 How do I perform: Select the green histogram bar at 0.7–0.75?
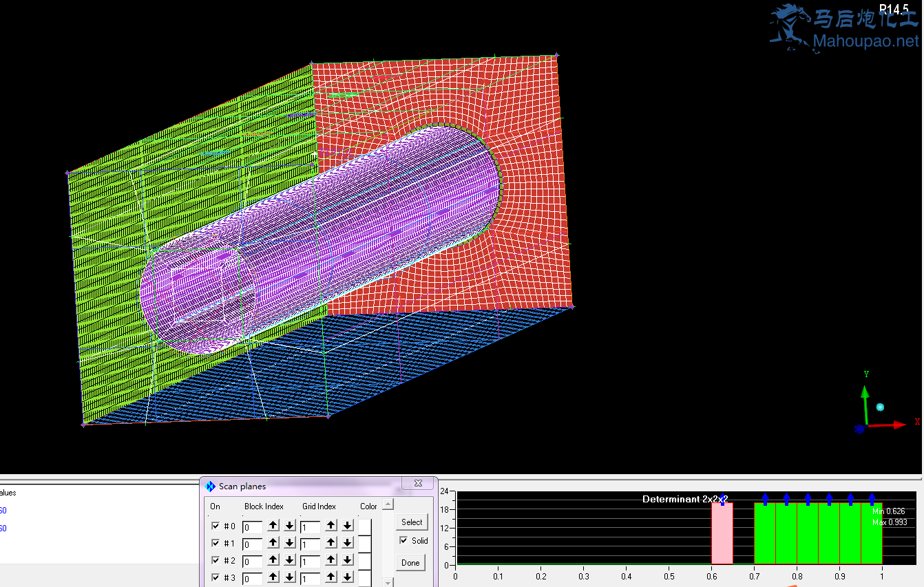point(765,533)
